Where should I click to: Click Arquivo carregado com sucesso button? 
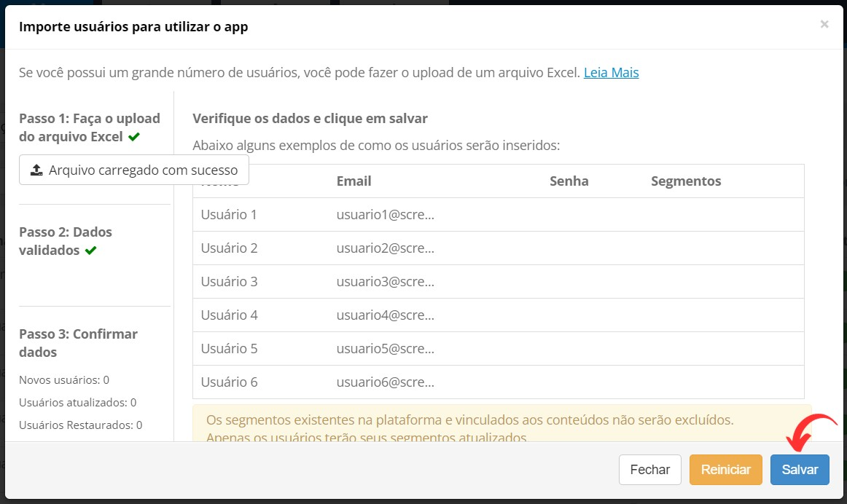pyautogui.click(x=134, y=170)
